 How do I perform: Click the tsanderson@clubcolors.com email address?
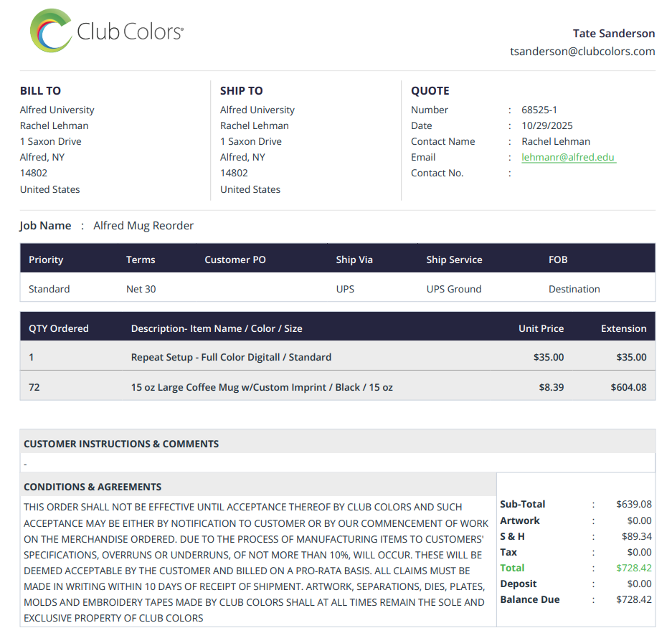click(582, 52)
